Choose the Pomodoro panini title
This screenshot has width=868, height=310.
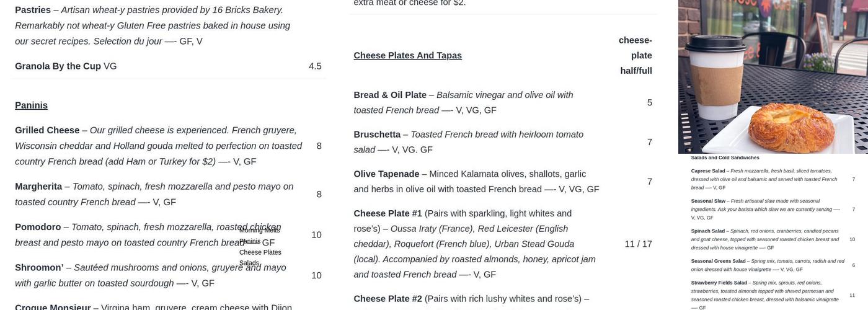38,227
